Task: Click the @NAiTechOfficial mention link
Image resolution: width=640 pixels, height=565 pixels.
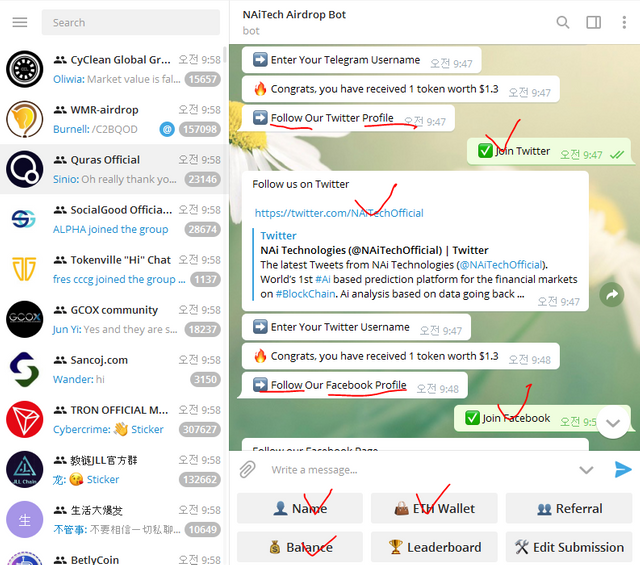Action: pos(502,265)
